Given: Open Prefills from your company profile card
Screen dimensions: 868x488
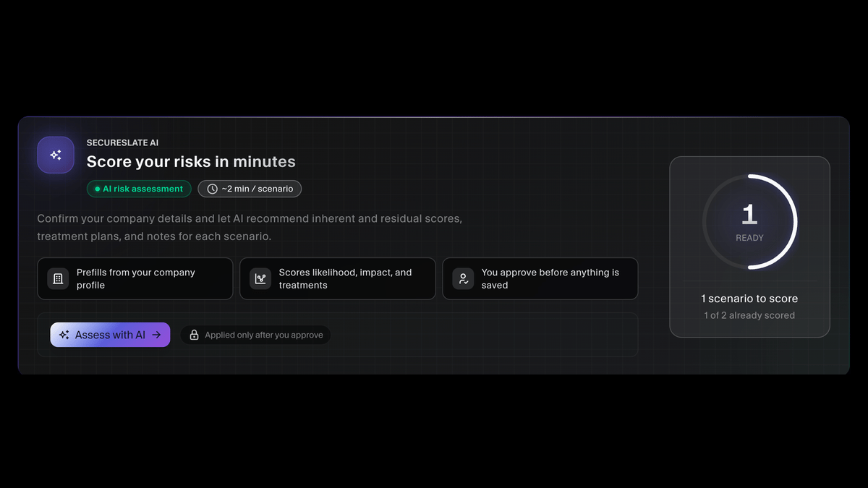Looking at the screenshot, I should click(135, 278).
